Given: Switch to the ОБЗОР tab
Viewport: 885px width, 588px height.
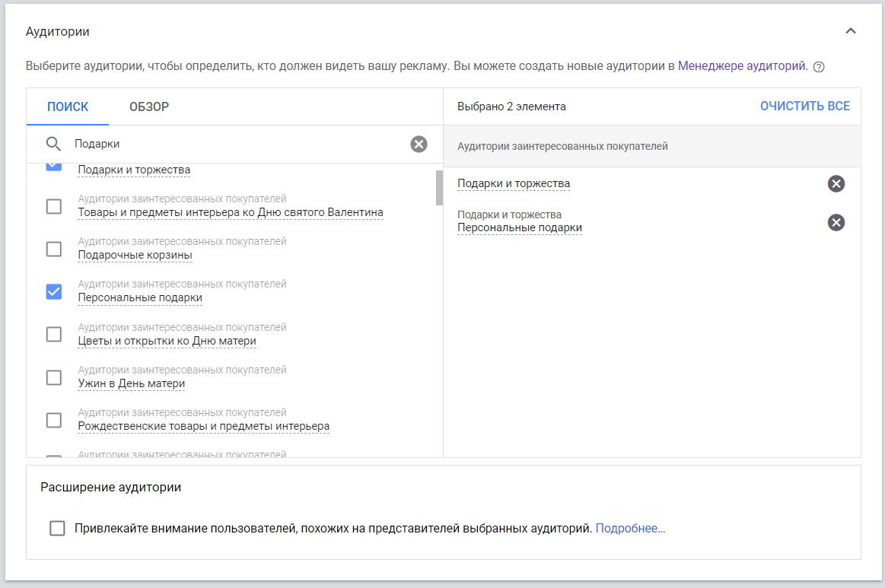Looking at the screenshot, I should coord(149,106).
